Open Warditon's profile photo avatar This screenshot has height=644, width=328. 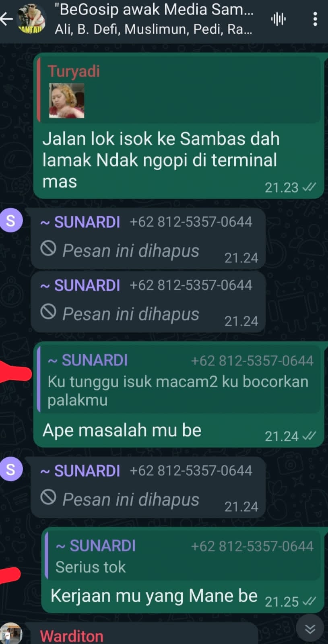pos(11,634)
